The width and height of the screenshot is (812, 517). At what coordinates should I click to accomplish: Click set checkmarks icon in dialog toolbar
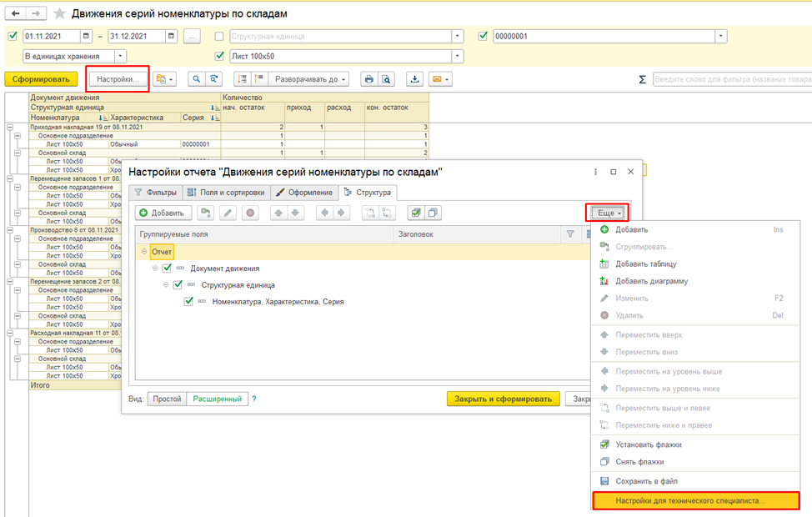tap(416, 213)
